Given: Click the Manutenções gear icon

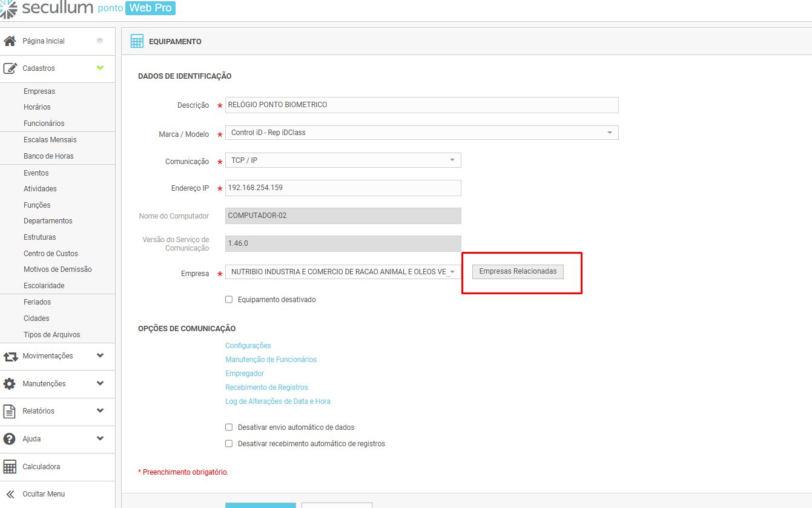Looking at the screenshot, I should (10, 384).
